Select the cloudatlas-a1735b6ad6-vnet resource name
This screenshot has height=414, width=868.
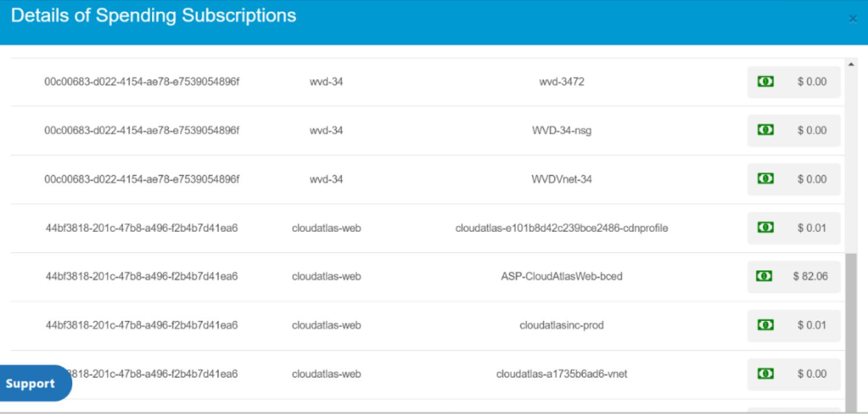561,374
